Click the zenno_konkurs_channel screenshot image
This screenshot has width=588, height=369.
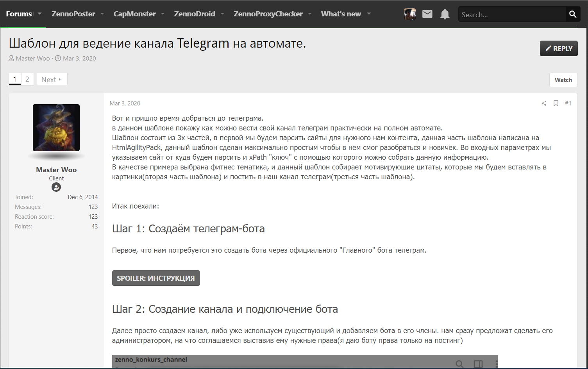pyautogui.click(x=305, y=362)
